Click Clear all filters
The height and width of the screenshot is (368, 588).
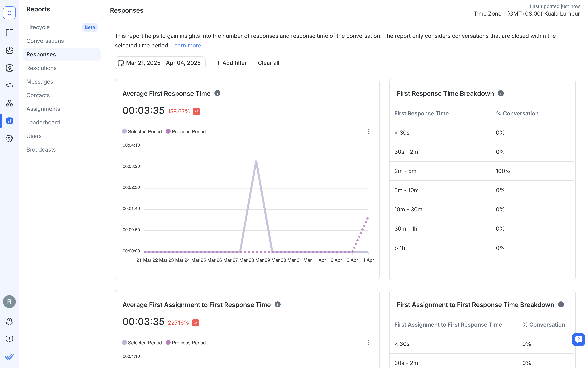pyautogui.click(x=268, y=63)
